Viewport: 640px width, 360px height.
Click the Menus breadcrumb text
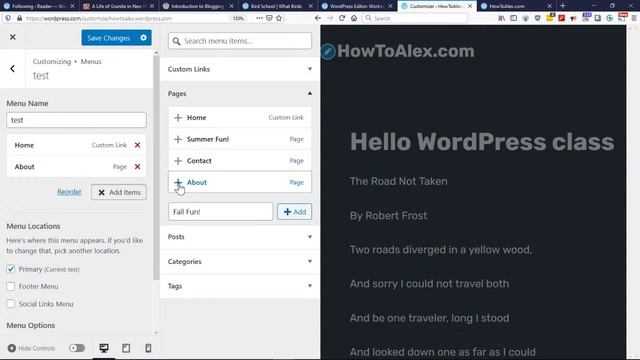[91, 62]
